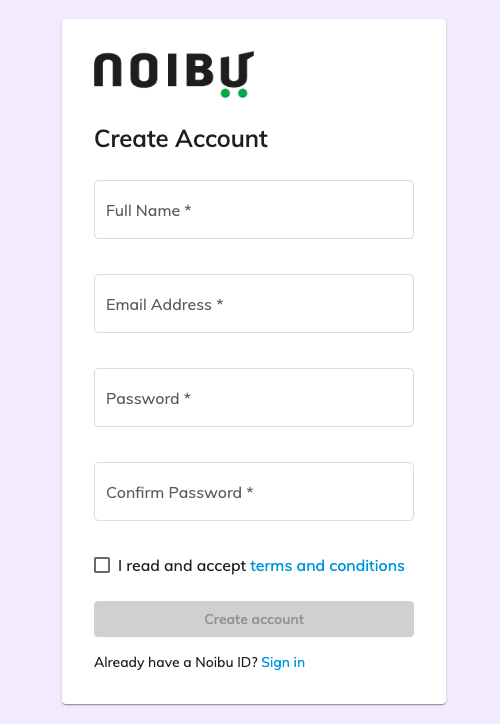Focus the Email Address input field
Image resolution: width=500 pixels, height=724 pixels.
pyautogui.click(x=254, y=303)
